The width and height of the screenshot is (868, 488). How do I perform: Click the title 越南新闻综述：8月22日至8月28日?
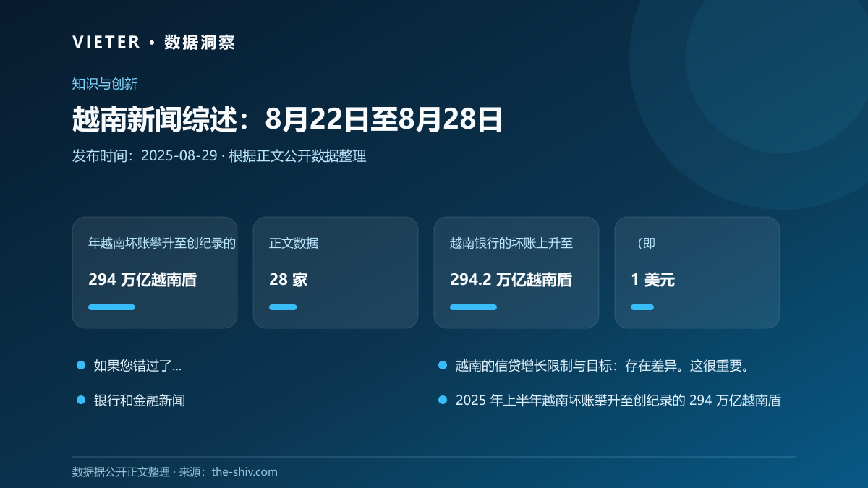tap(287, 119)
